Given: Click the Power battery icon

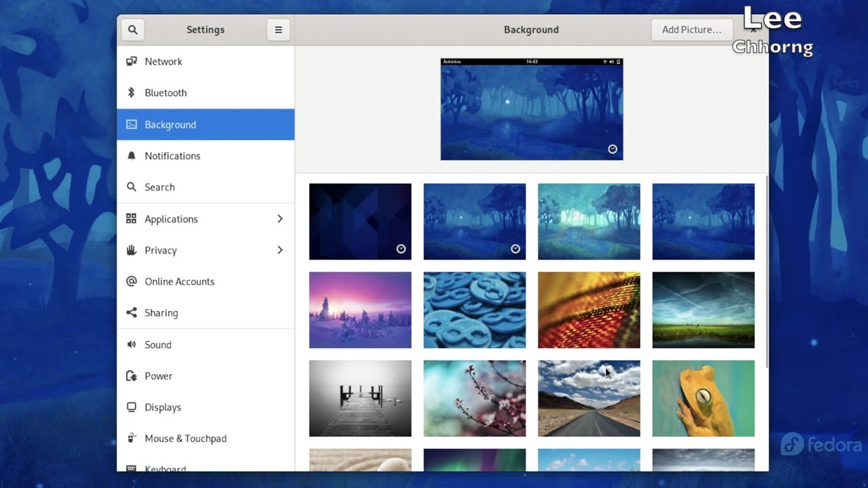Looking at the screenshot, I should pos(132,375).
